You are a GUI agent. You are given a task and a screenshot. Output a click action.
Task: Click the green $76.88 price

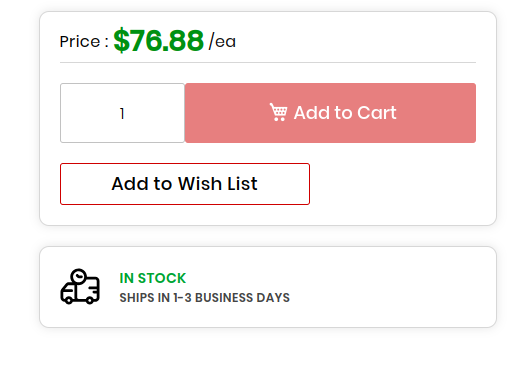point(158,41)
